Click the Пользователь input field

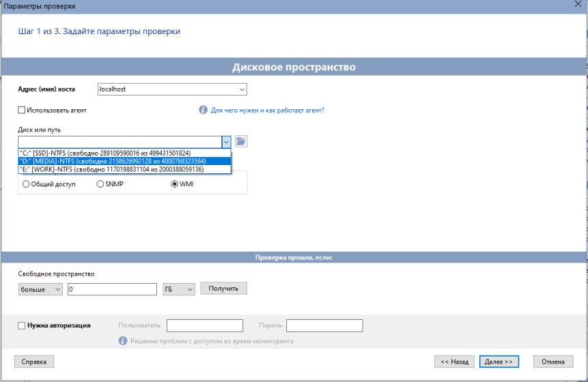205,326
